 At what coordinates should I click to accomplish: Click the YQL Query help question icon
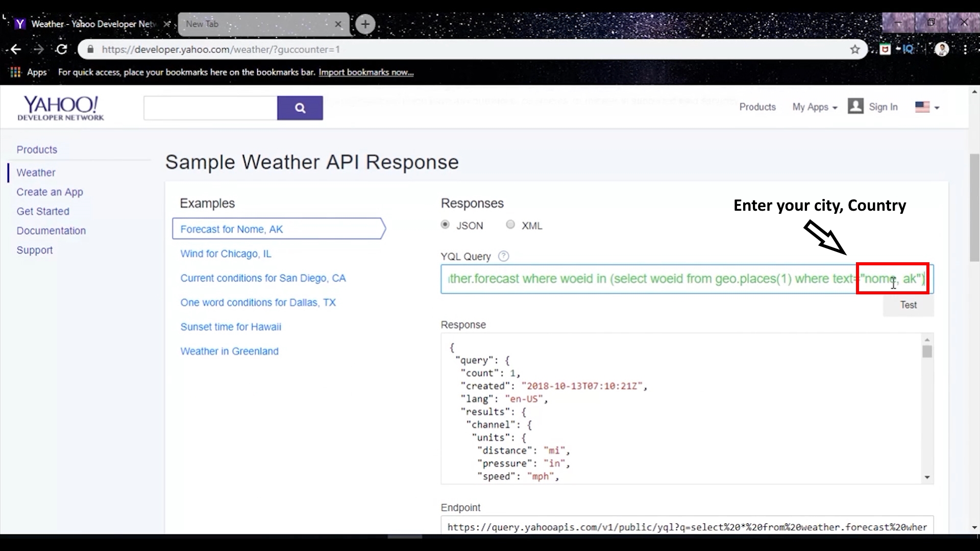coord(503,256)
